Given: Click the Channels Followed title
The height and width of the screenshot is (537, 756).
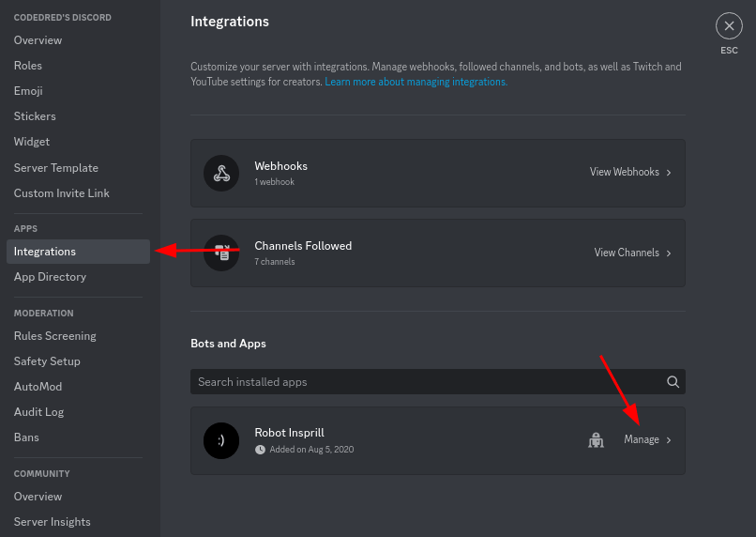Looking at the screenshot, I should tap(303, 246).
